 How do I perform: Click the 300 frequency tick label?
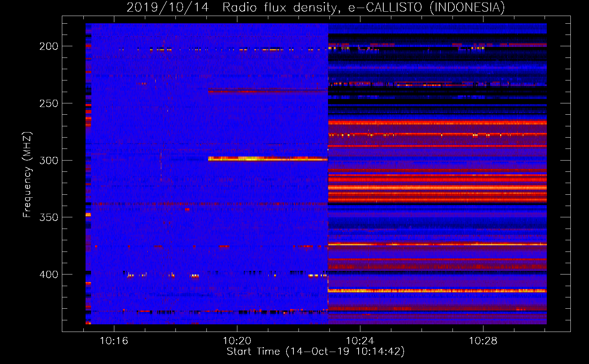[x=49, y=161]
